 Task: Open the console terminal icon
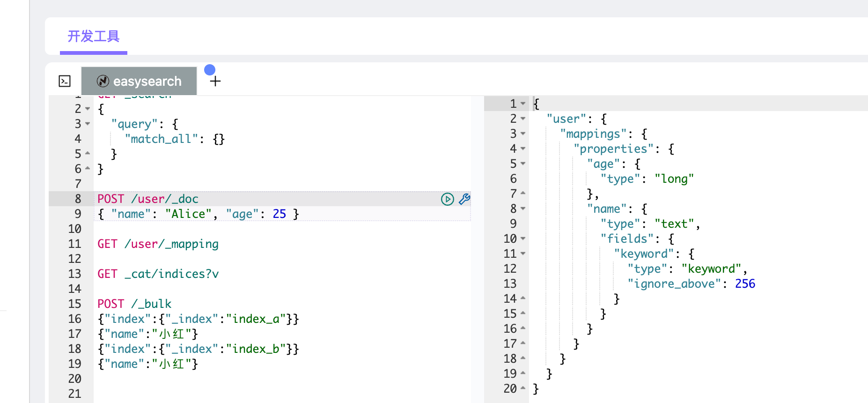tap(65, 81)
